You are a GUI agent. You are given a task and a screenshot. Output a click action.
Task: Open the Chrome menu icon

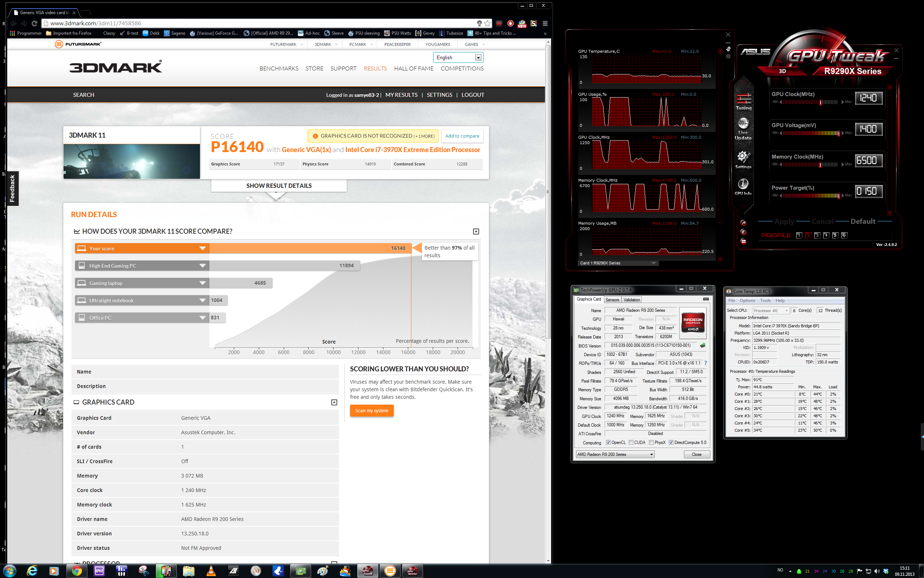pyautogui.click(x=545, y=23)
